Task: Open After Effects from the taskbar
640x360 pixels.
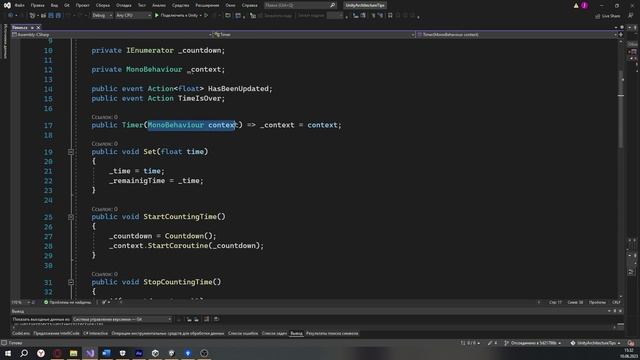Action: pos(139,353)
